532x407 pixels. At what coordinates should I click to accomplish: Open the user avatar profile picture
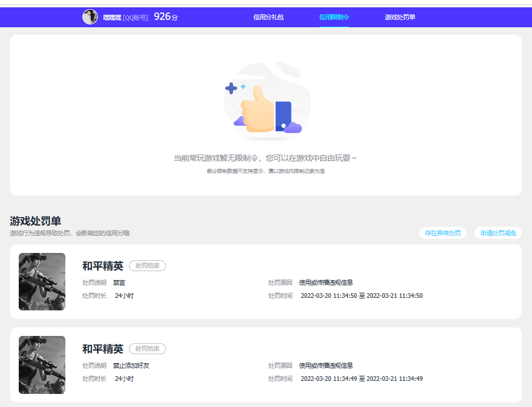(89, 16)
